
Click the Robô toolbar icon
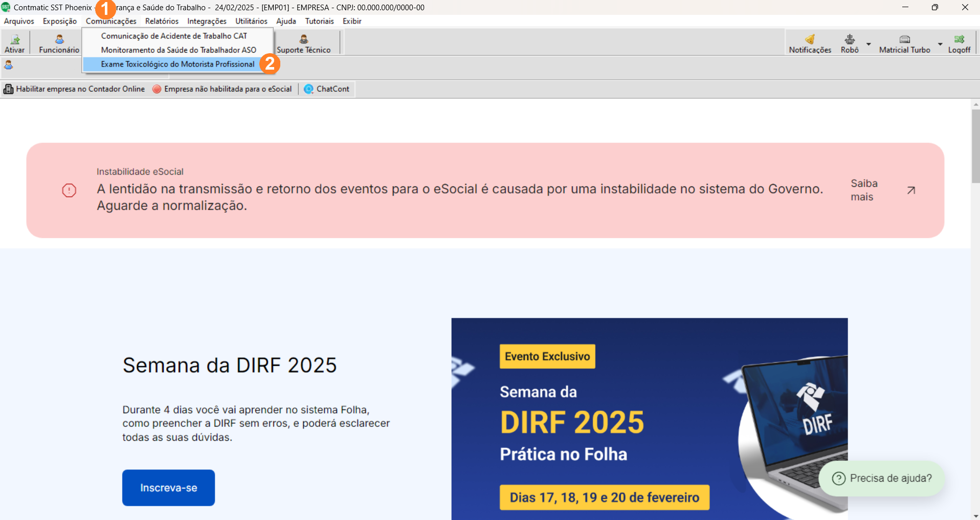tap(850, 44)
